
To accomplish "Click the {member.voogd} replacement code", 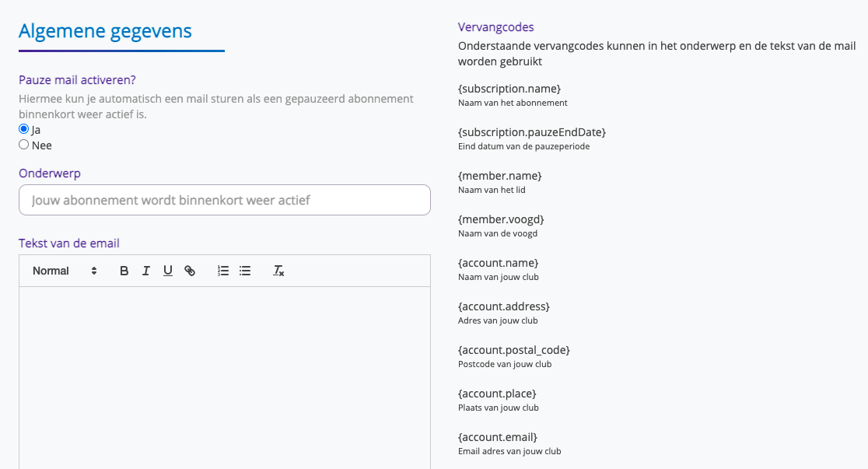I will [501, 219].
